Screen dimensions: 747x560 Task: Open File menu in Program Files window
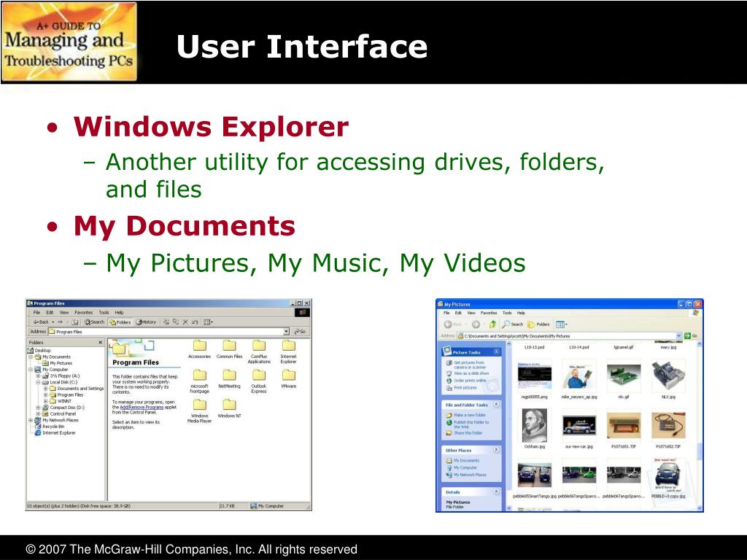click(x=36, y=312)
